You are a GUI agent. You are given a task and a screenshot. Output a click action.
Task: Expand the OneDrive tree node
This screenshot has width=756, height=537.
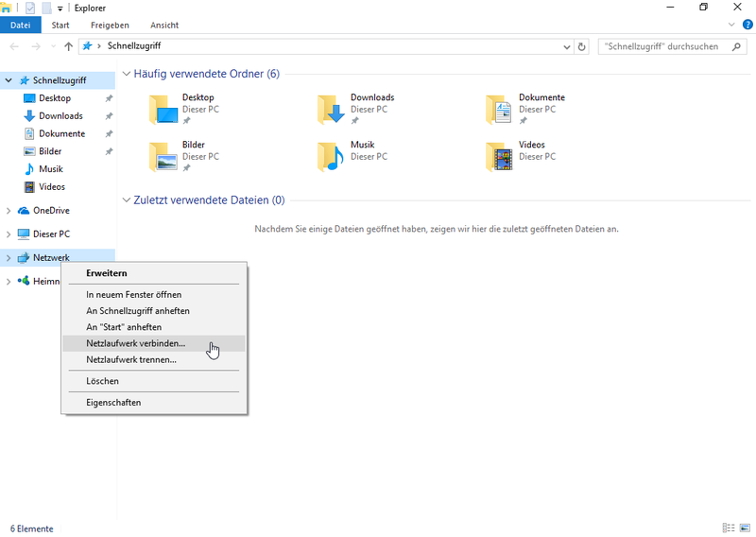(x=9, y=211)
